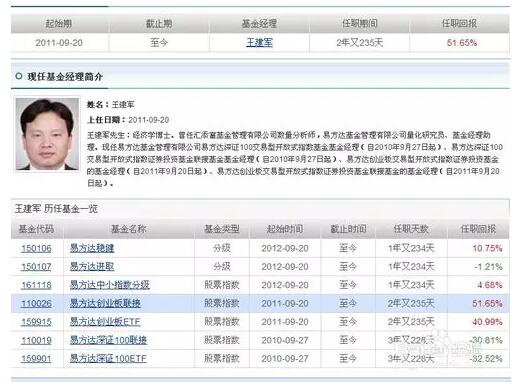Image resolution: width=529 pixels, height=390 pixels.
Task: Click fund code 110019 link
Action: (36, 340)
